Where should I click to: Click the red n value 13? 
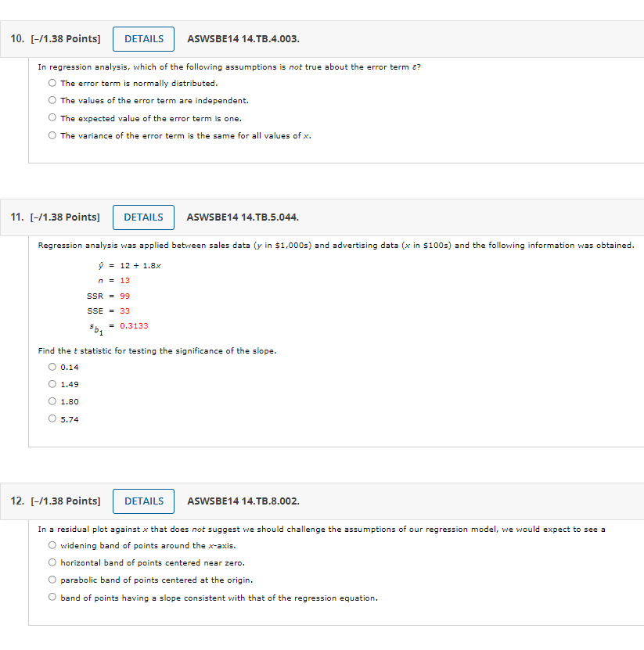pos(125,281)
